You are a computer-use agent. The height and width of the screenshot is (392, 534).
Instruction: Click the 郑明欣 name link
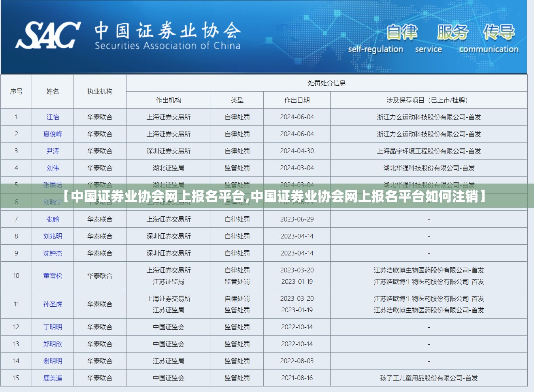pyautogui.click(x=53, y=344)
